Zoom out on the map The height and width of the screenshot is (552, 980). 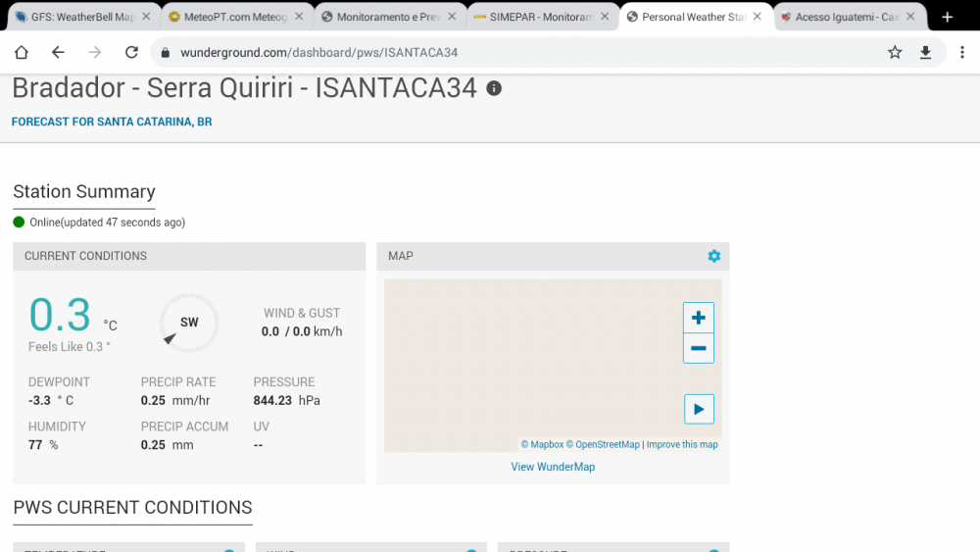point(698,348)
